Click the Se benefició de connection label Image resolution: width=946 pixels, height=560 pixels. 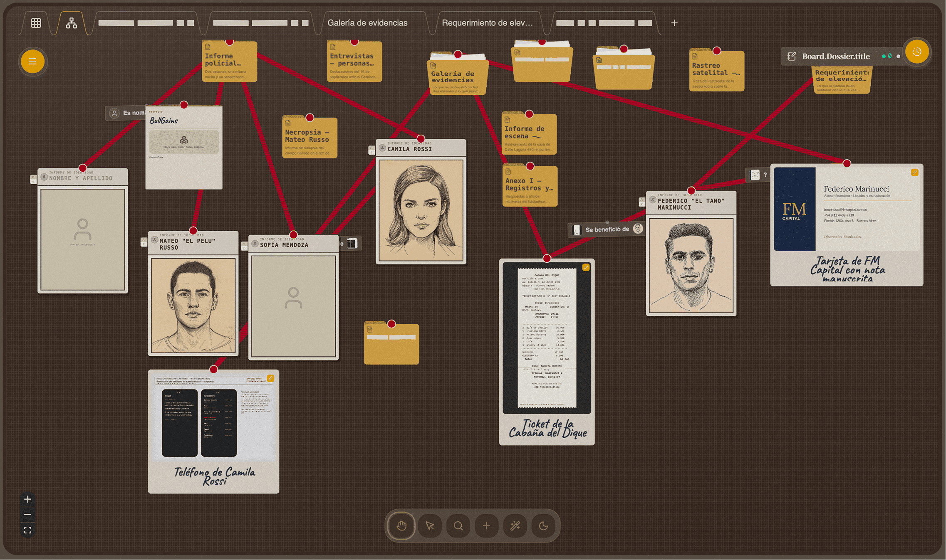click(607, 229)
